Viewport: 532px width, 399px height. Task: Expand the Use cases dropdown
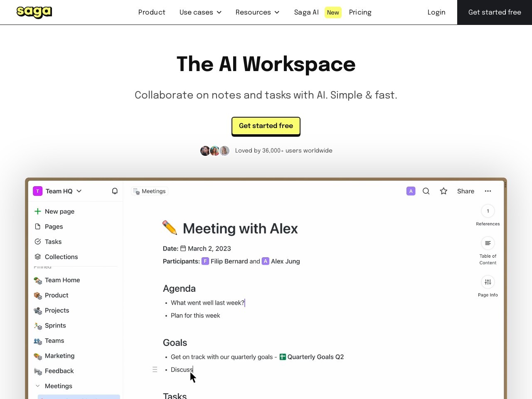pyautogui.click(x=200, y=12)
